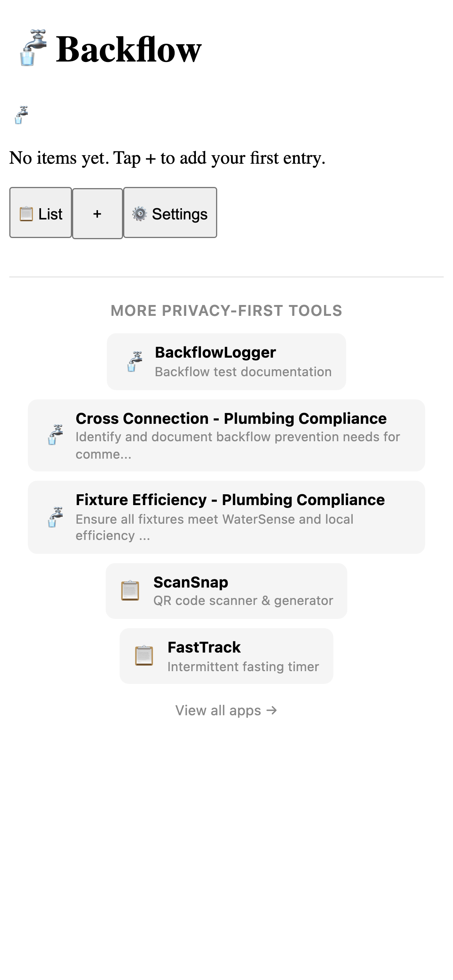Select the faucet icon below the header
The image size is (453, 980).
click(21, 115)
